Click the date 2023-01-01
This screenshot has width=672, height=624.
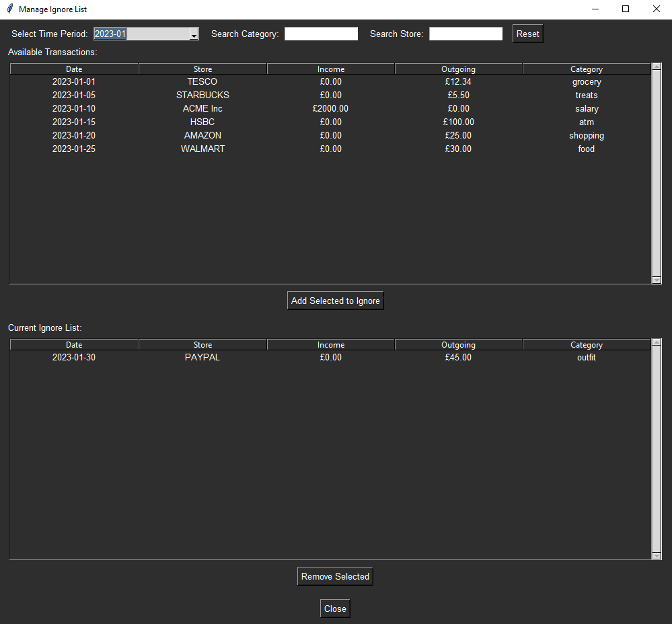tap(74, 81)
